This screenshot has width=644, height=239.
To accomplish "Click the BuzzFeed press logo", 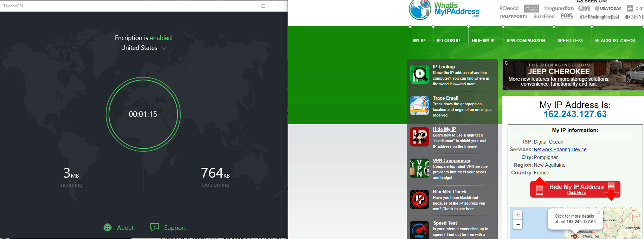I will pyautogui.click(x=544, y=16).
